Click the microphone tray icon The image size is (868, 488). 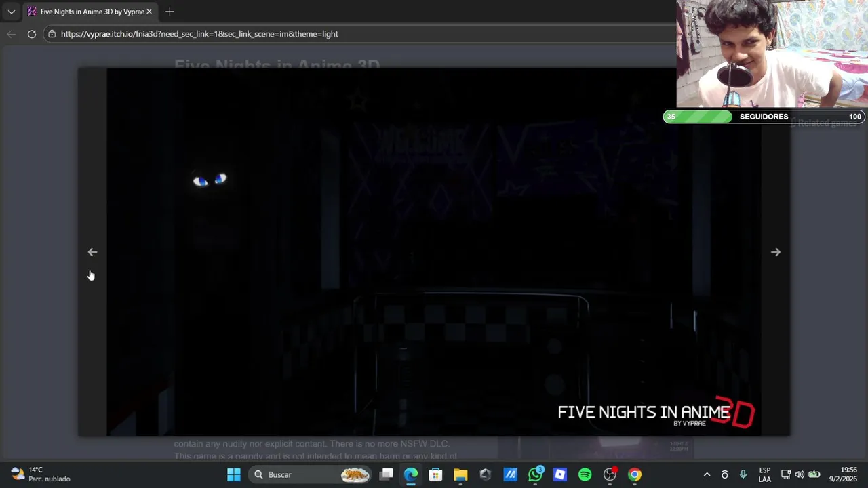(x=743, y=474)
